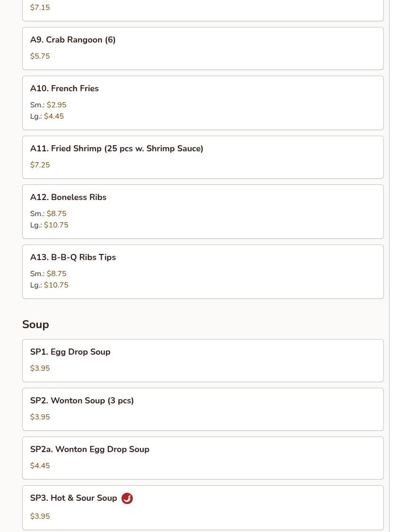Open SP3. Hot & Sour Soup item

tap(203, 507)
